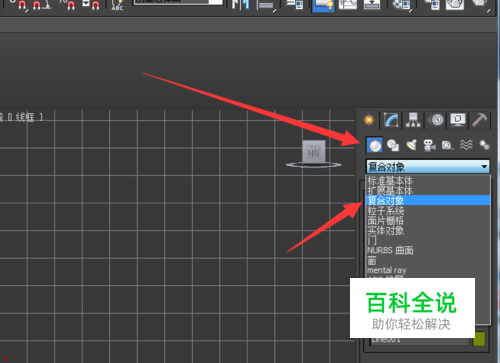Click the Mirror tool icon
The image size is (500, 363).
241,5
